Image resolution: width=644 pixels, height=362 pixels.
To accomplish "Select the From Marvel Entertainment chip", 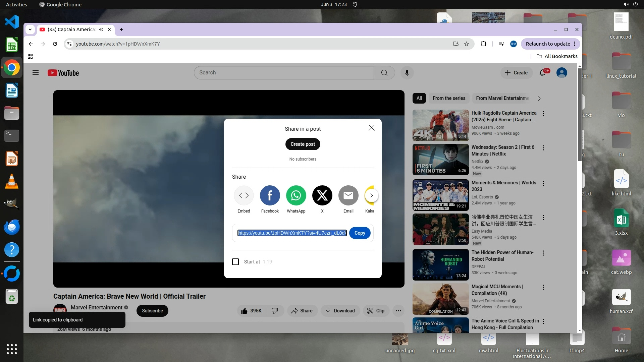I will [502, 98].
